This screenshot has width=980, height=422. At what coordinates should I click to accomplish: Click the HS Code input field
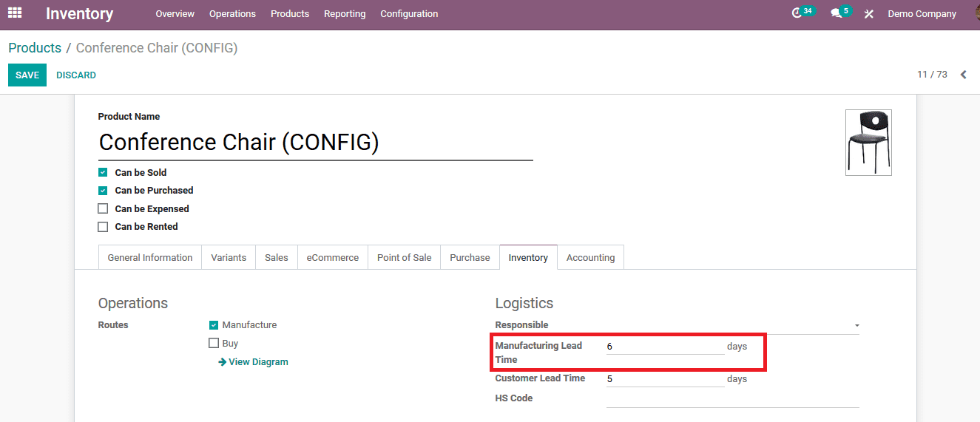[x=732, y=399]
